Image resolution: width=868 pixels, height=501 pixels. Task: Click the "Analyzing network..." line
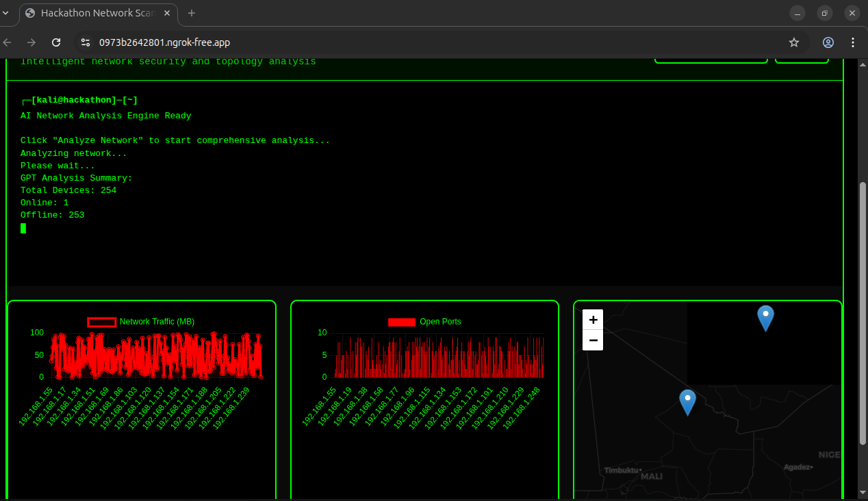(74, 153)
